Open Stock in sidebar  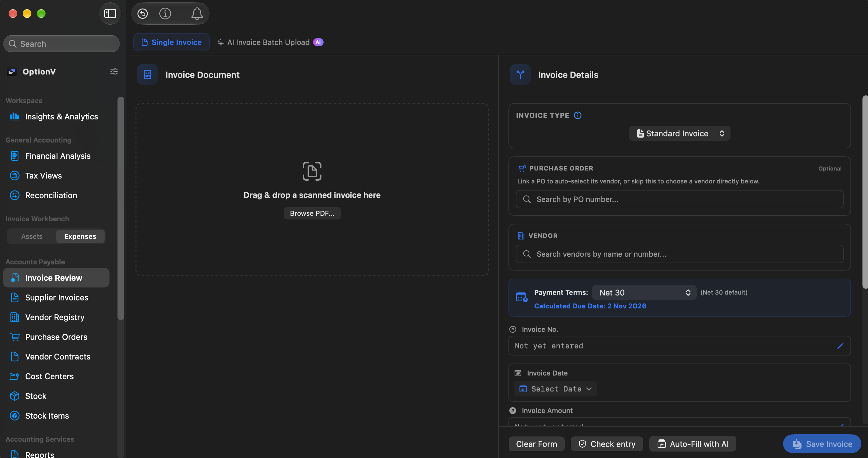[56, 396]
